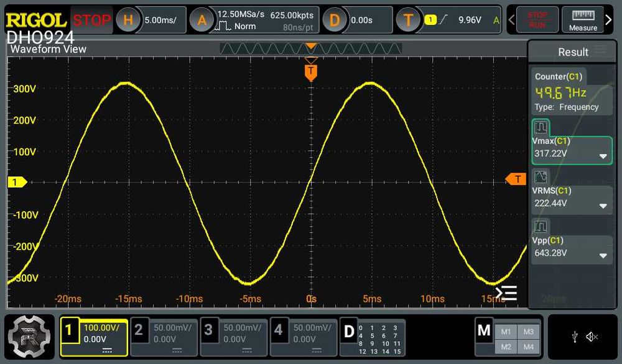622x364 pixels.
Task: Click the channel 1 ground level marker
Action: [17, 182]
